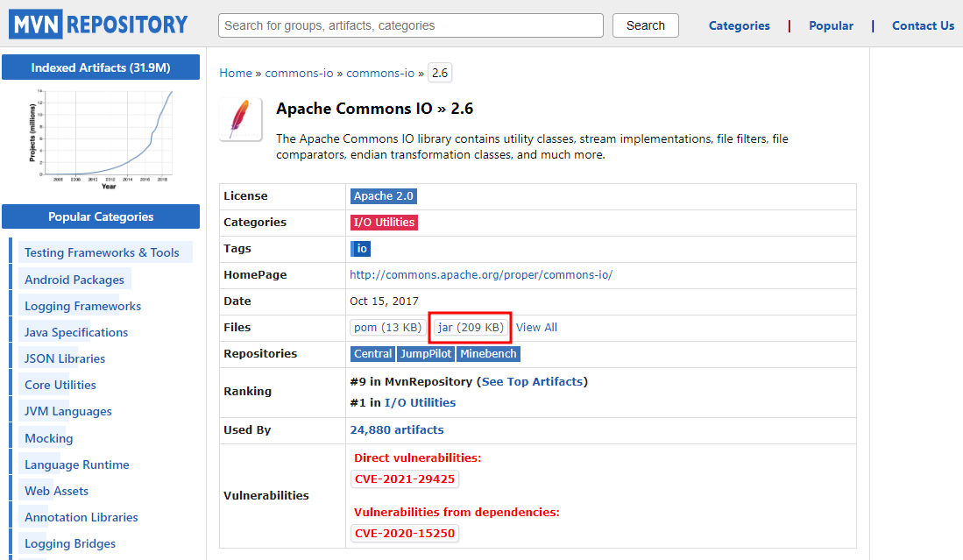Open the JumpPilot repository badge
This screenshot has width=963, height=560.
click(426, 354)
